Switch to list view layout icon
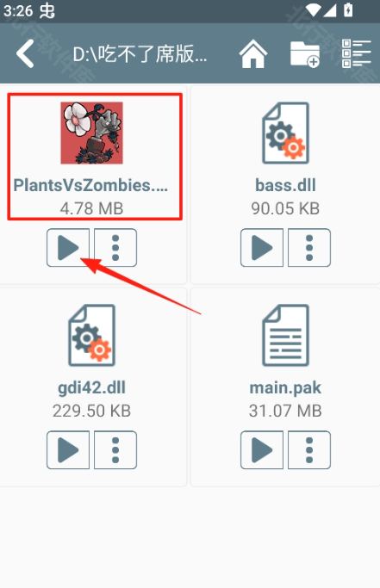Viewport: 380px width, 588px height. (357, 53)
